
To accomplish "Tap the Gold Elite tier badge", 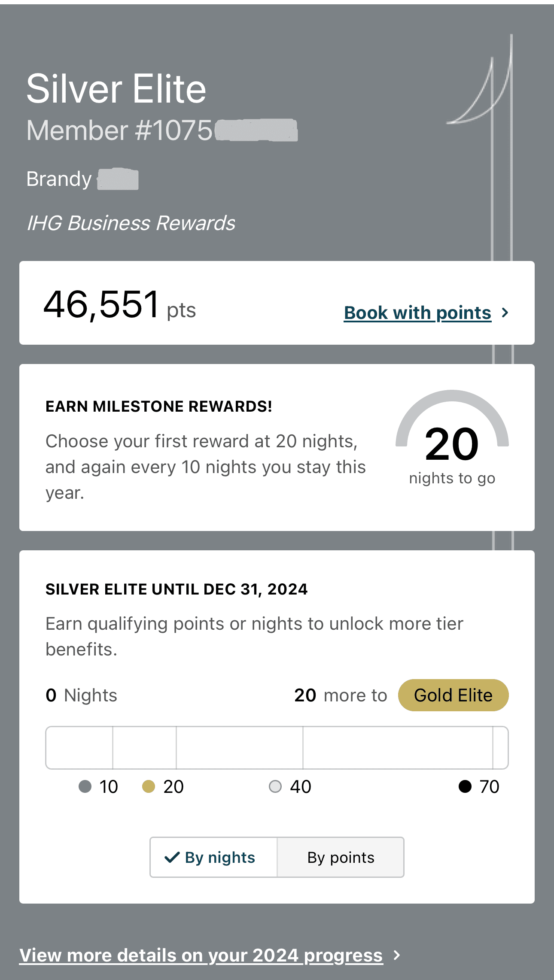I will (x=453, y=695).
